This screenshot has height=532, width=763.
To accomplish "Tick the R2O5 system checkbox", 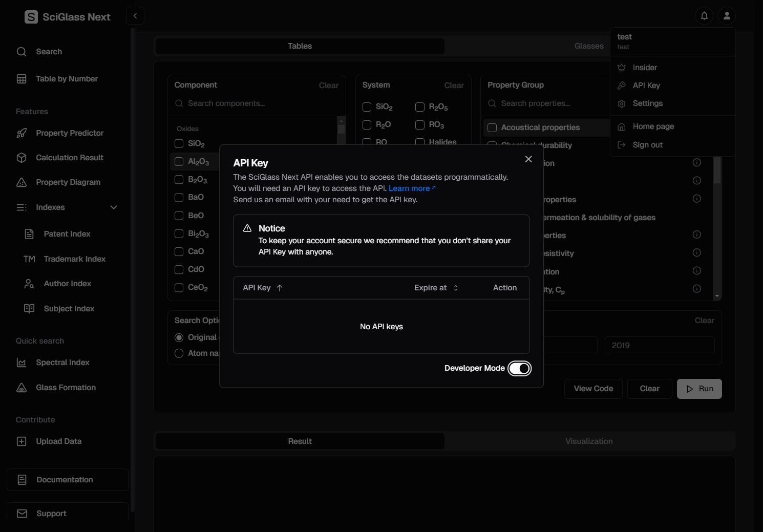I will click(420, 107).
